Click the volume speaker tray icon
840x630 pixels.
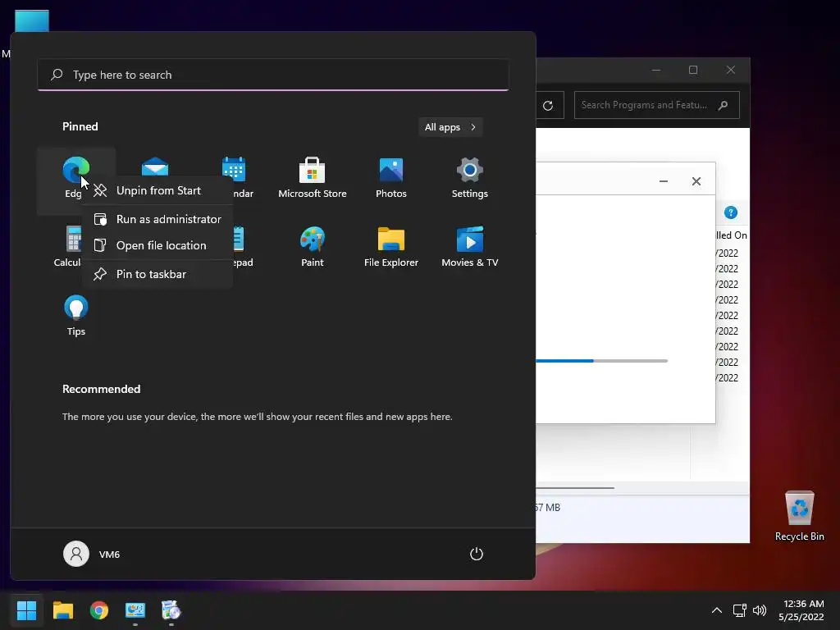[759, 610]
